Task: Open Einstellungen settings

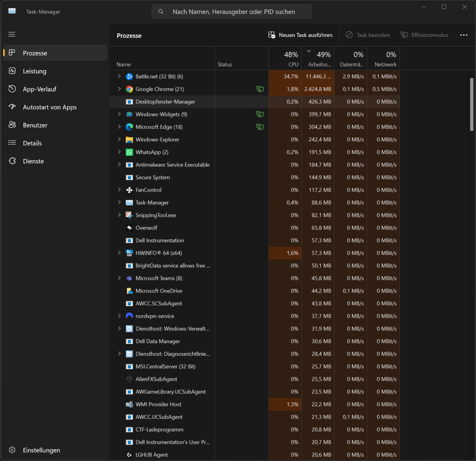Action: tap(55, 450)
